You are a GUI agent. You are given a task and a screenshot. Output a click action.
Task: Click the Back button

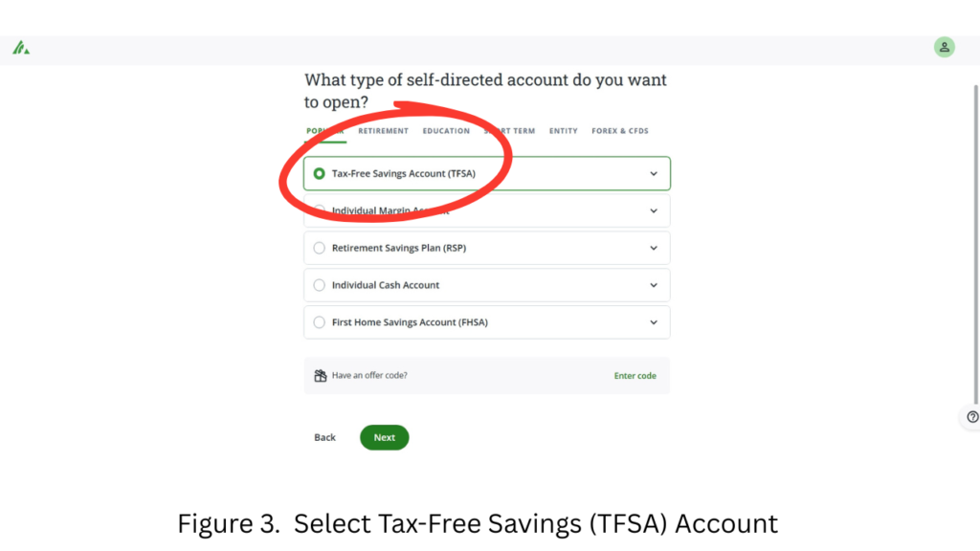point(323,437)
